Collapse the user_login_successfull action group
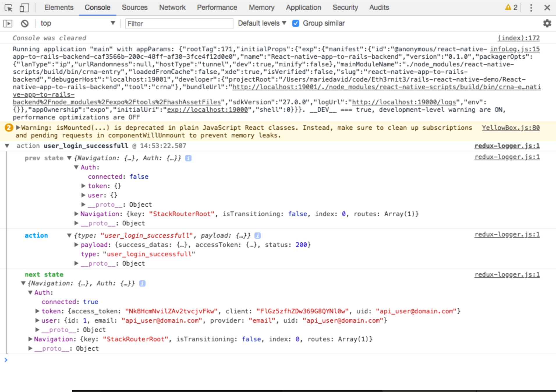Viewport: 556px width, 392px height. tap(7, 146)
